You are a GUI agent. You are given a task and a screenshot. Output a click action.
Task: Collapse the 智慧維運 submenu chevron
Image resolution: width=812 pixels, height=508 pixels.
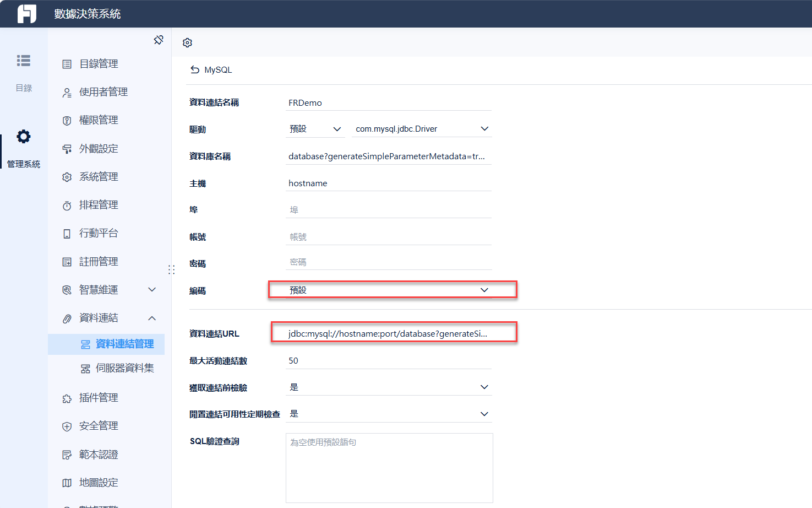point(152,289)
